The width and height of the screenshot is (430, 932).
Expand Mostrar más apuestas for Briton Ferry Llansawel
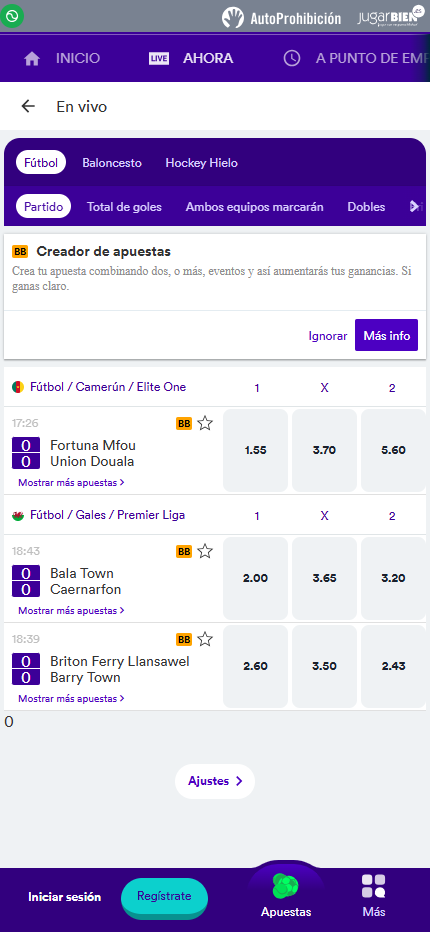71,698
